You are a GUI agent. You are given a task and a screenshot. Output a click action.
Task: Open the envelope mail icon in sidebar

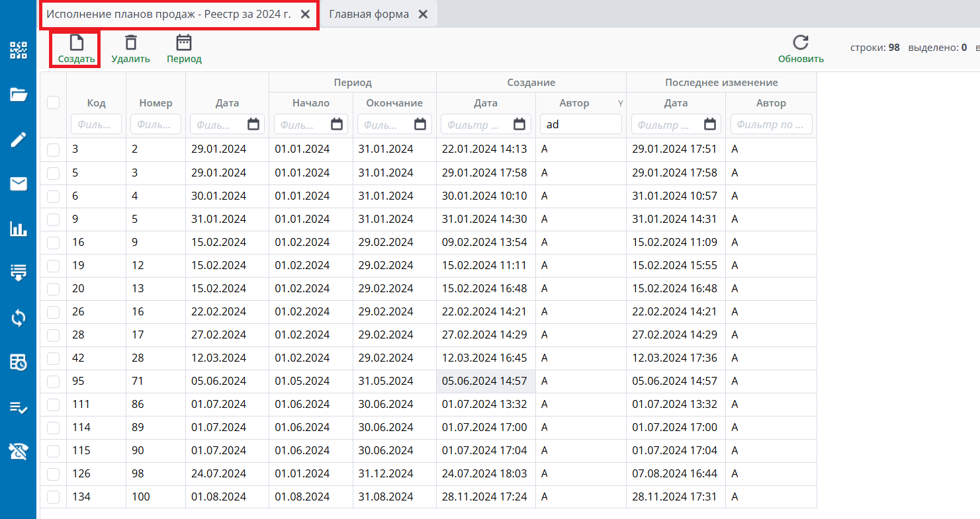pyautogui.click(x=19, y=184)
